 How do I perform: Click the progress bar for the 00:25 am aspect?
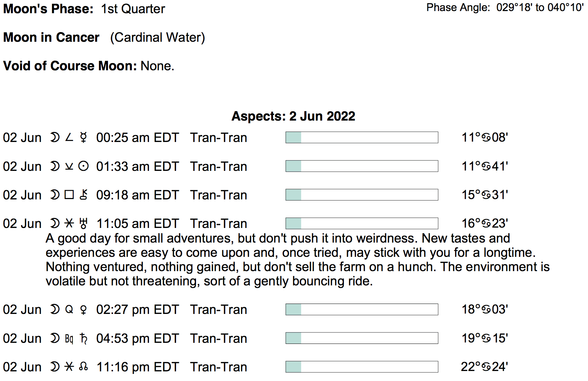point(362,137)
